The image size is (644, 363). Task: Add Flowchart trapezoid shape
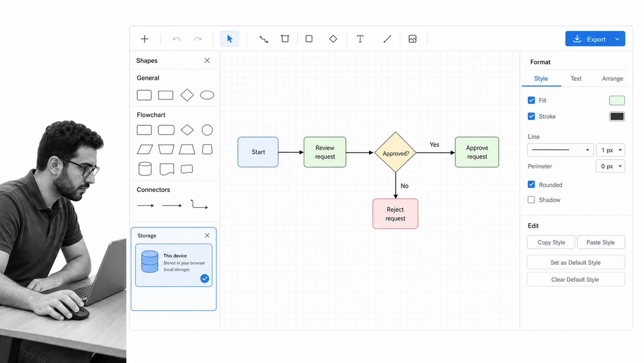coord(187,149)
